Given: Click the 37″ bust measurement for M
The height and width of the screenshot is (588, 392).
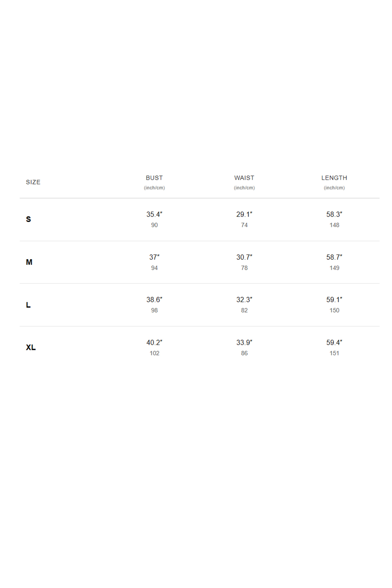Looking at the screenshot, I should pos(154,257).
